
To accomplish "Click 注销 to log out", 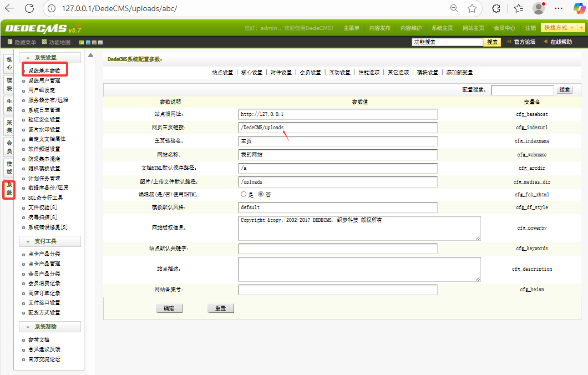I will coord(530,28).
